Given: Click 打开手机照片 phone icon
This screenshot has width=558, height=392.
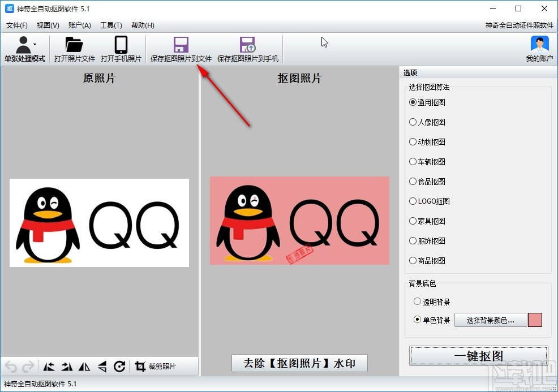Looking at the screenshot, I should coord(121,45).
